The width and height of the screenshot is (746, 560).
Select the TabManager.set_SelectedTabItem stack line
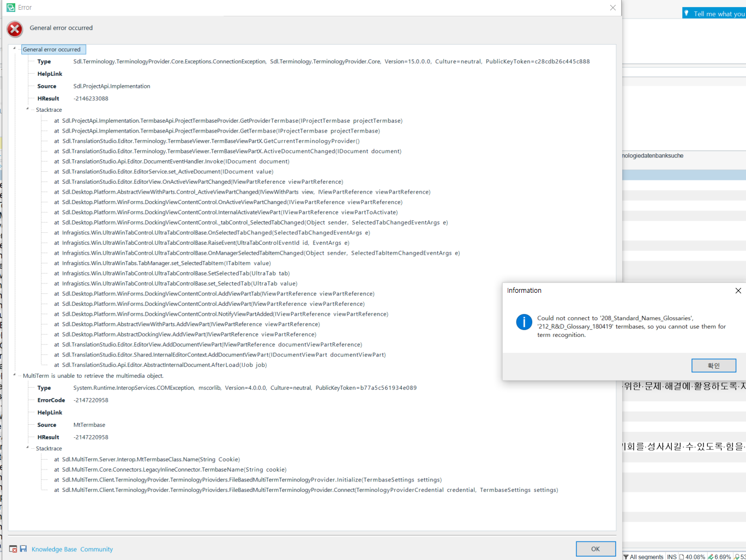(x=163, y=263)
